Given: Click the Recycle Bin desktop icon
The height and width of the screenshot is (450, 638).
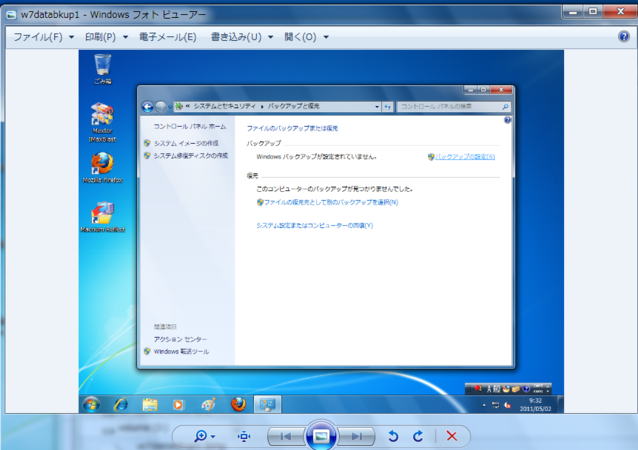Looking at the screenshot, I should click(x=103, y=69).
